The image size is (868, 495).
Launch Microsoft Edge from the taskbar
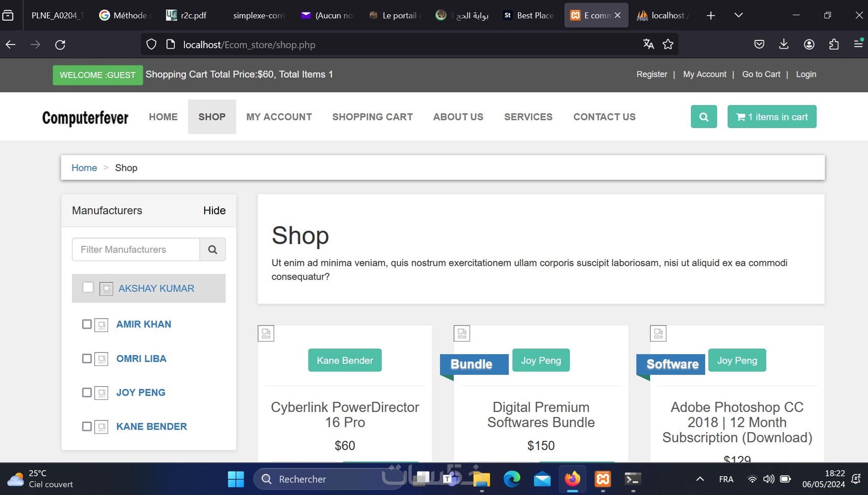tap(512, 479)
